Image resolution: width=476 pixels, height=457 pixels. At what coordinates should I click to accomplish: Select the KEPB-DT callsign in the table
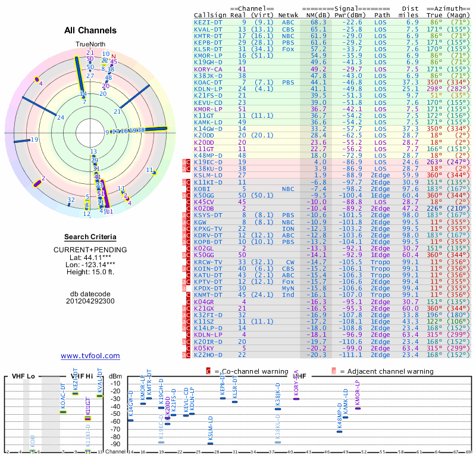coord(208,42)
